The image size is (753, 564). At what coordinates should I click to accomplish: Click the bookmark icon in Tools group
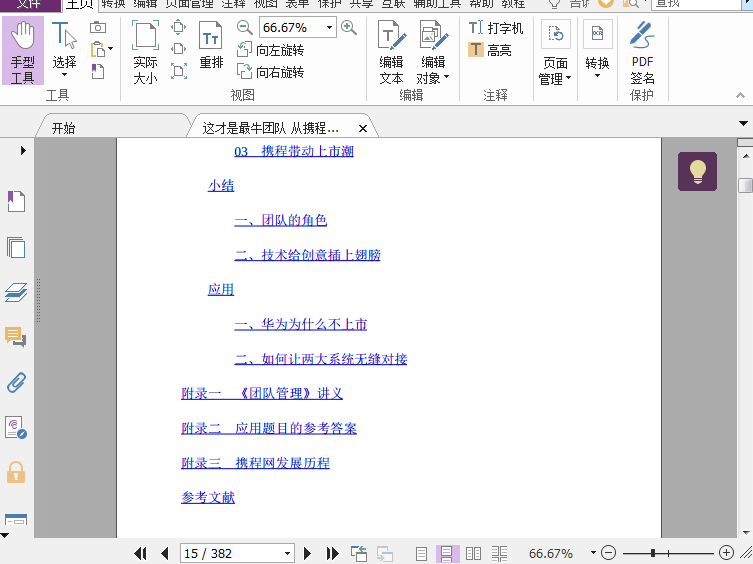[98, 71]
